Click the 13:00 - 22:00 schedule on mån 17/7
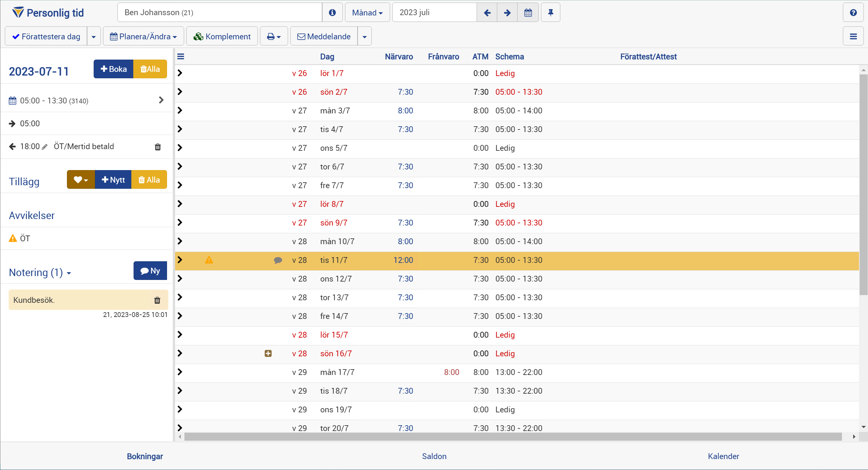This screenshot has width=868, height=470. coord(518,372)
